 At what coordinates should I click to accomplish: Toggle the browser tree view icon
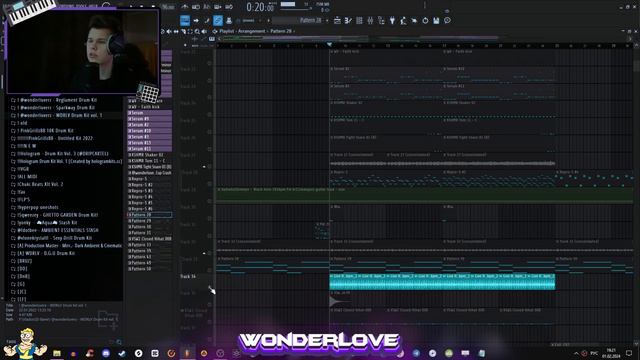click(x=381, y=20)
